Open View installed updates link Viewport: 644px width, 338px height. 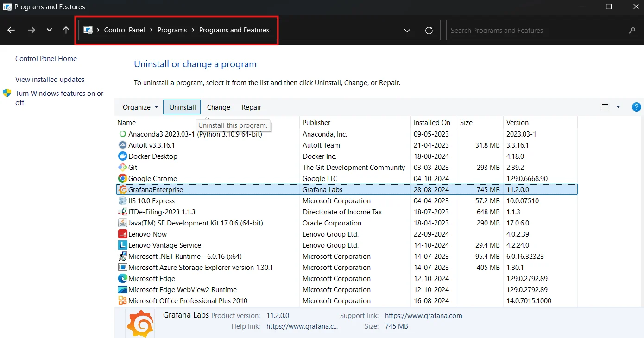tap(50, 80)
